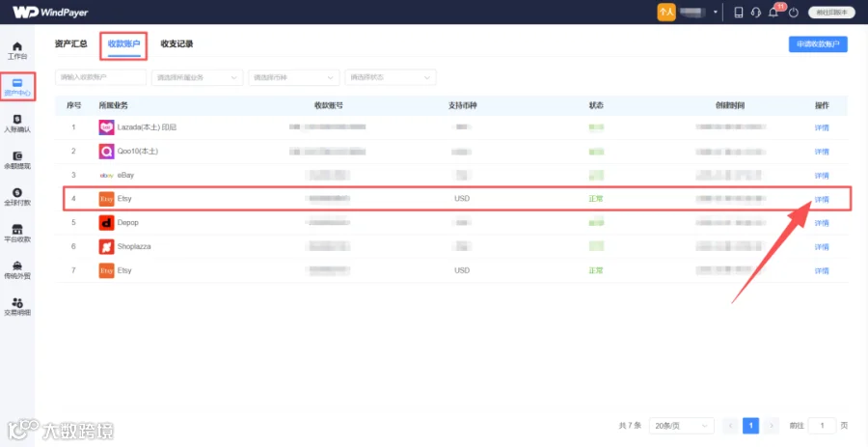
Task: Open 详情 for the Shoplazza row
Action: [x=822, y=247]
